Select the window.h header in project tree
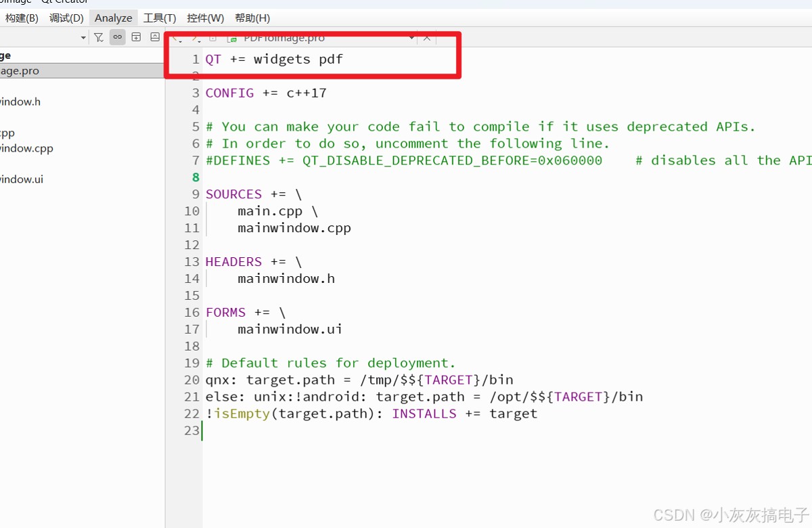Viewport: 812px width, 528px height. coord(20,102)
